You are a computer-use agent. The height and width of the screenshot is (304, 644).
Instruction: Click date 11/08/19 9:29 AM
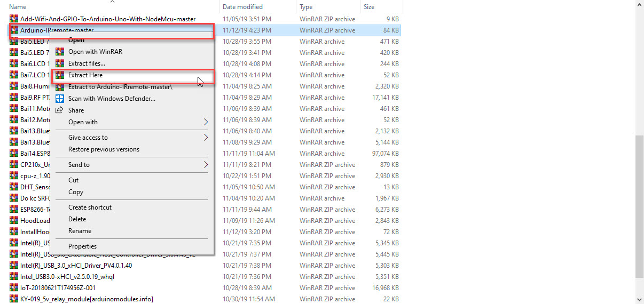click(246, 142)
